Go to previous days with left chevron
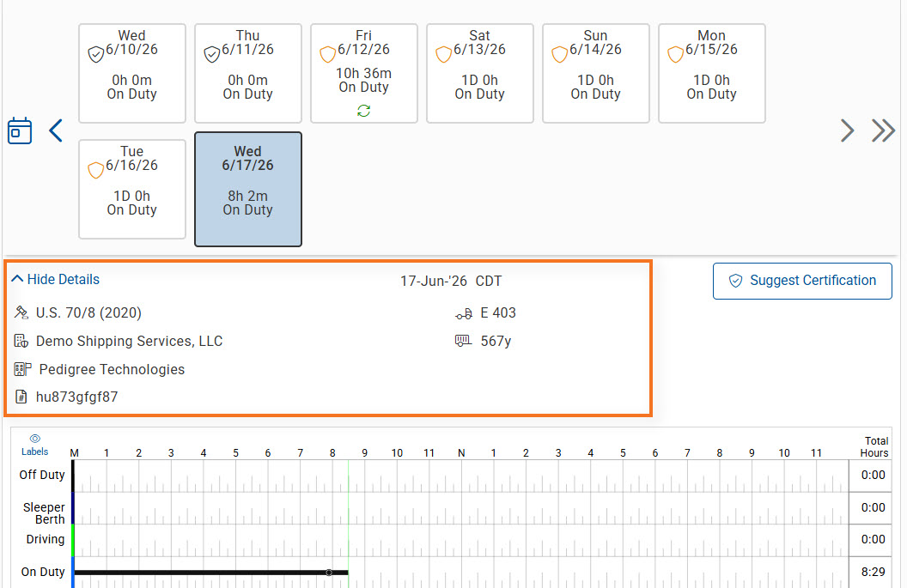The width and height of the screenshot is (907, 588). [x=56, y=130]
